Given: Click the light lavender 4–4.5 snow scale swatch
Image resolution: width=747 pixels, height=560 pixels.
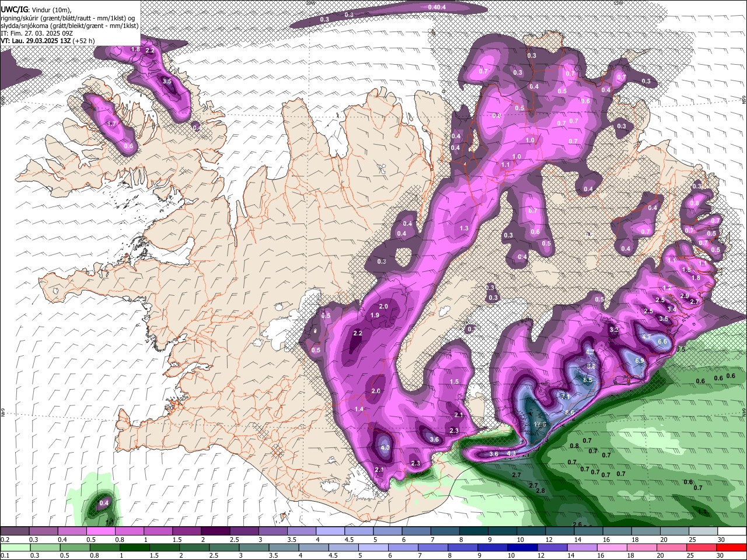Looking at the screenshot, I should click(330, 531).
